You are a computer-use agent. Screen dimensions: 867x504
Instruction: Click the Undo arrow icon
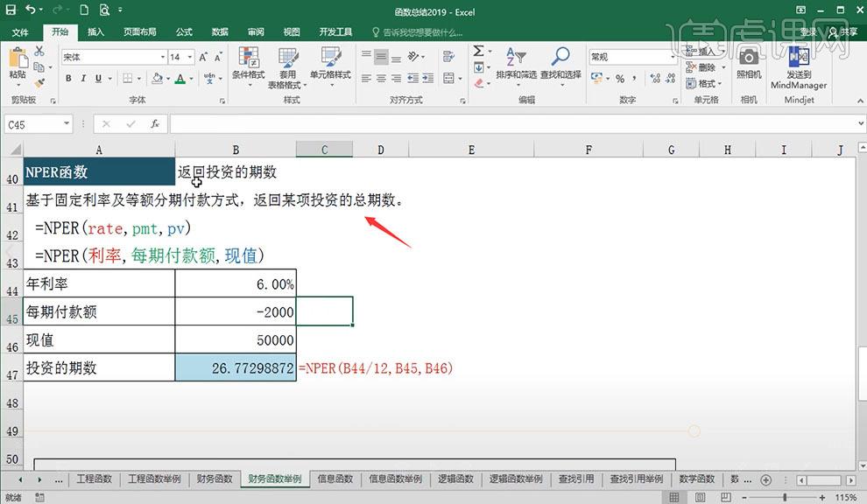[31, 10]
